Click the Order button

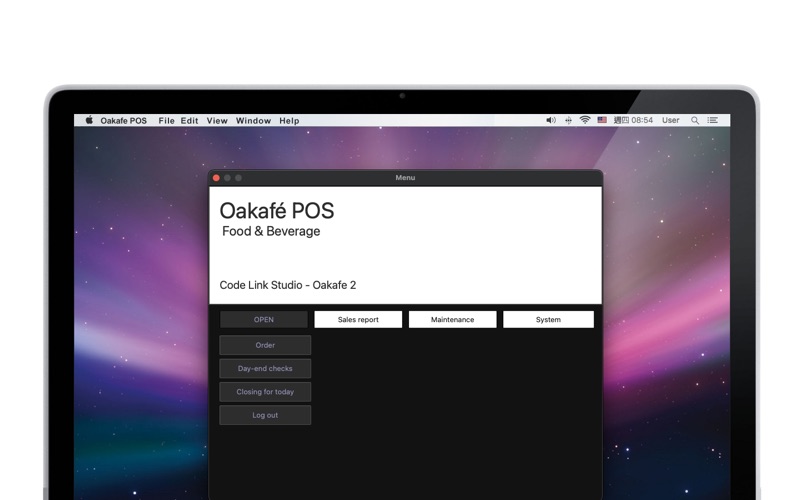coord(265,345)
